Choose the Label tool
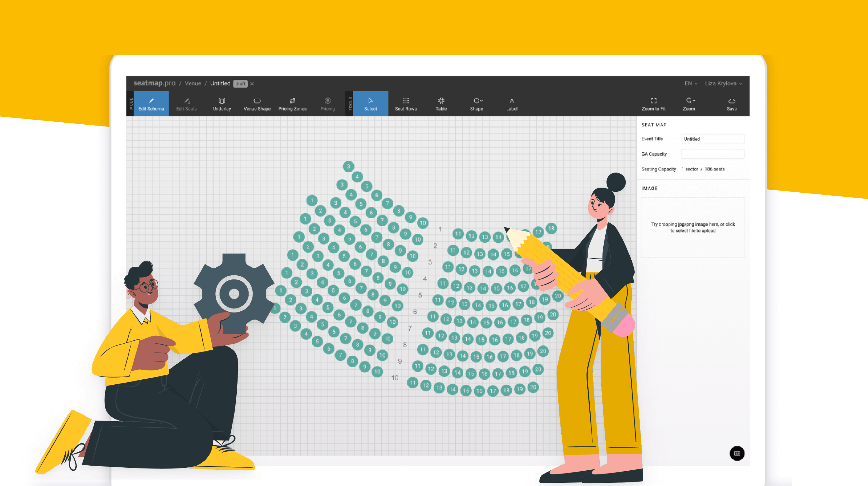 tap(511, 103)
